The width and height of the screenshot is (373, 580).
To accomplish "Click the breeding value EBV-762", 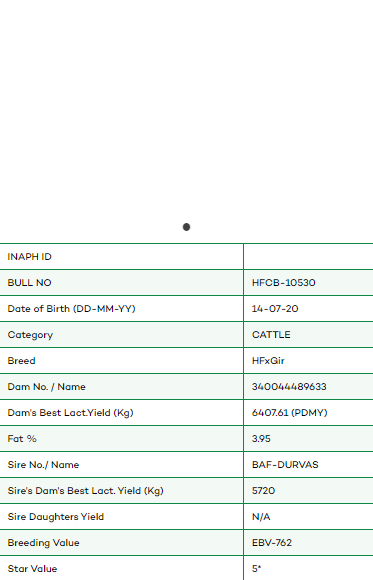I will click(x=272, y=543).
